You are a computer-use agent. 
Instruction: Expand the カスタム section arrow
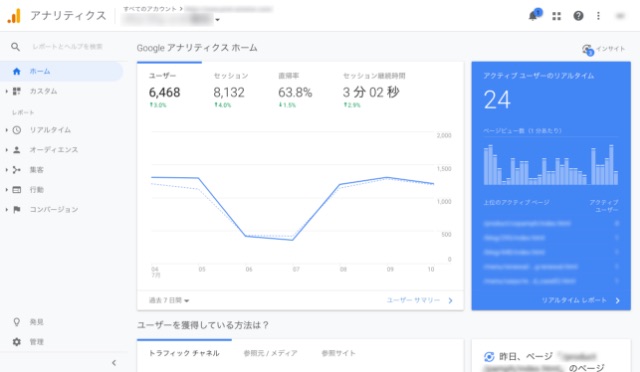(x=7, y=91)
